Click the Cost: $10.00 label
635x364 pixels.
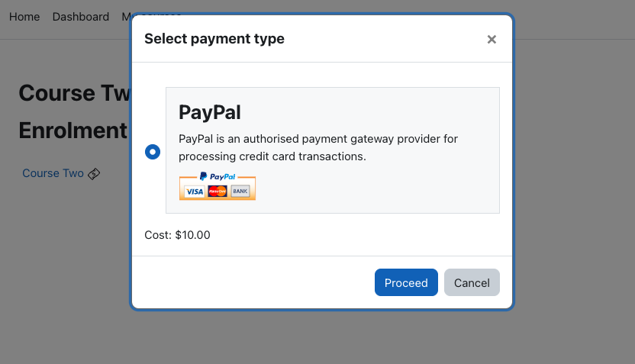click(x=177, y=235)
